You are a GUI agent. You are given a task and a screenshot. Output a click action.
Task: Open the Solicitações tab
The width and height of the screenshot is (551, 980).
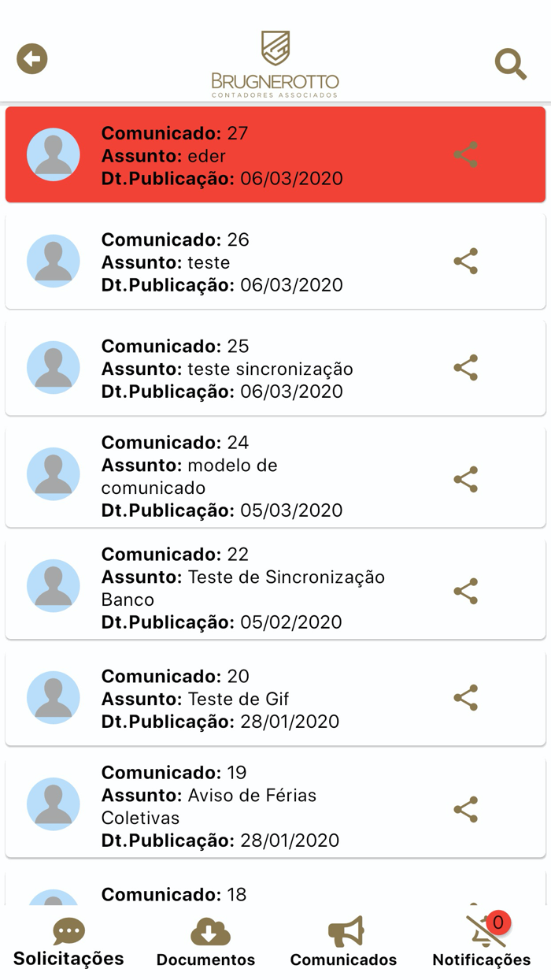pyautogui.click(x=68, y=943)
